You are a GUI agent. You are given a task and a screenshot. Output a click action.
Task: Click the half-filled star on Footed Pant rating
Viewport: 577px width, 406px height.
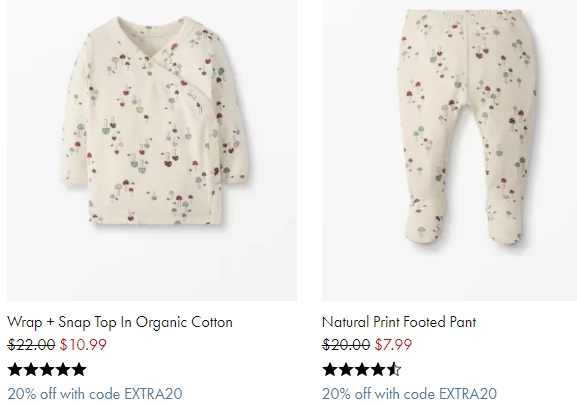tap(394, 370)
